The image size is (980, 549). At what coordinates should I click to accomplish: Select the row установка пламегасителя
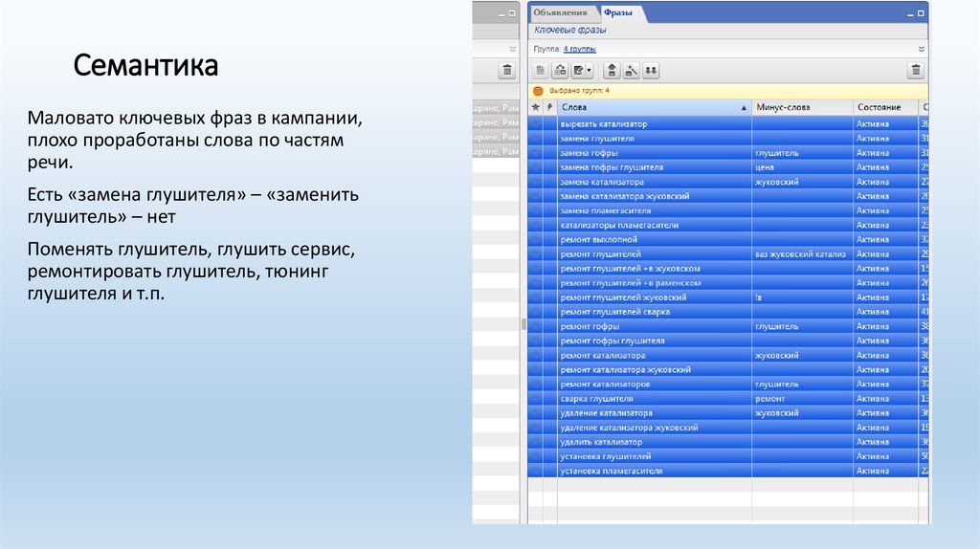(x=728, y=471)
